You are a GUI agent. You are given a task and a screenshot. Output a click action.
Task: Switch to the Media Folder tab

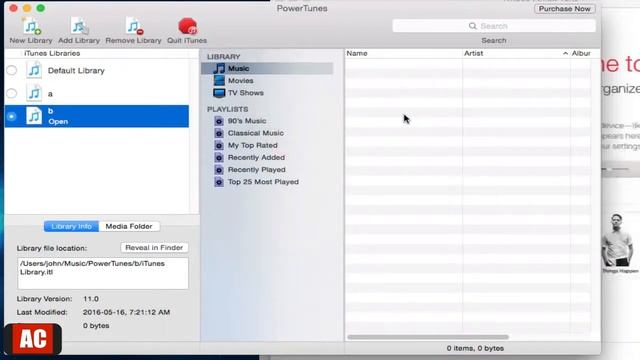coord(129,226)
